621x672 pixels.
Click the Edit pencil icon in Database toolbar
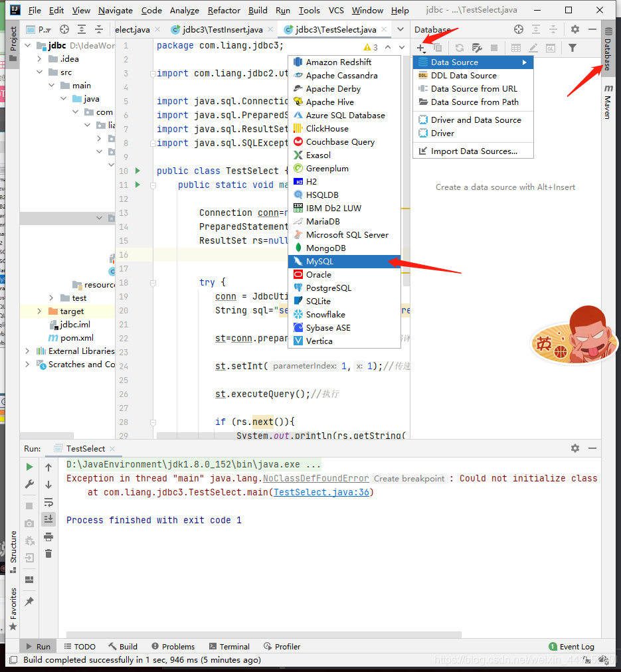coord(533,48)
